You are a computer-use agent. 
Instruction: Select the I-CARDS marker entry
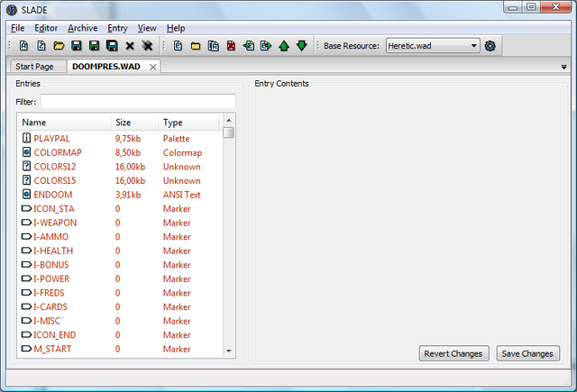[x=120, y=306]
